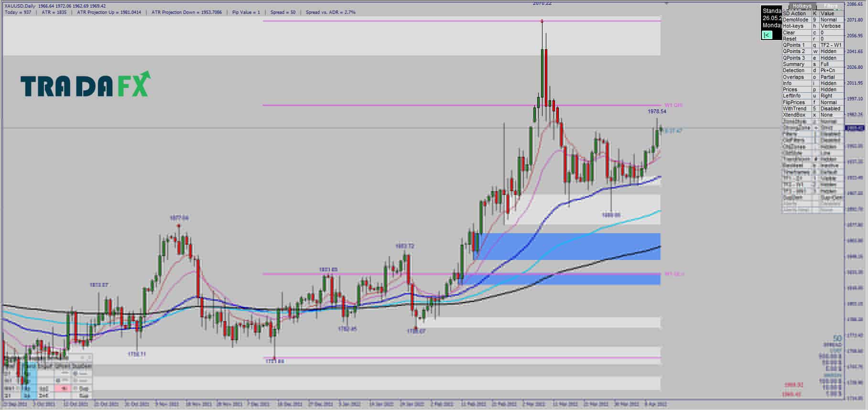
Task: Toggle the Info row Hidden value
Action: pyautogui.click(x=831, y=83)
